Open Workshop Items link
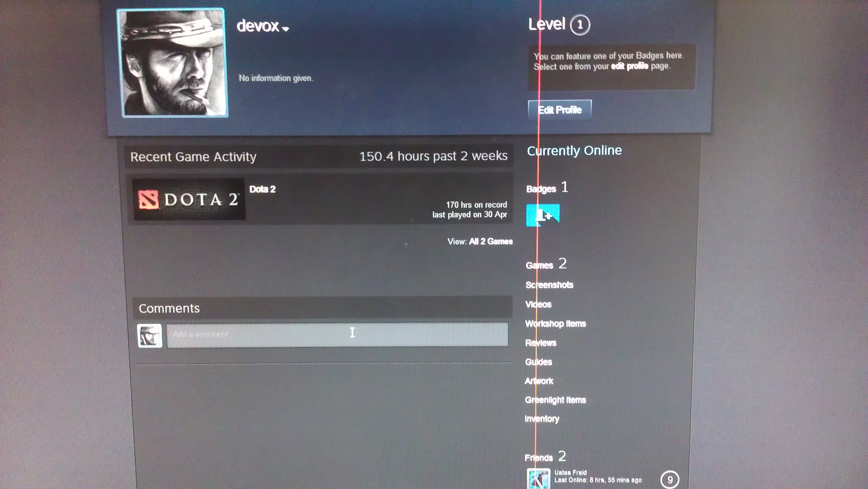This screenshot has height=489, width=868. [x=555, y=324]
